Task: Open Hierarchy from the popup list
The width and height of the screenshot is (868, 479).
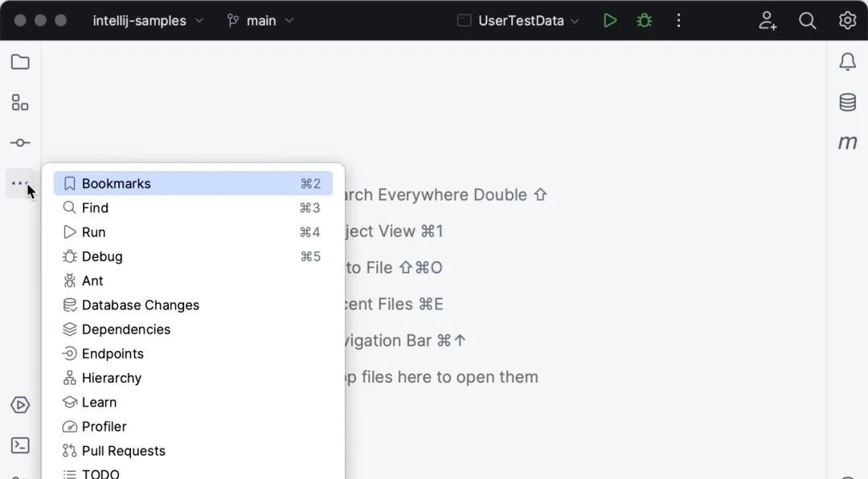Action: (x=193, y=379)
